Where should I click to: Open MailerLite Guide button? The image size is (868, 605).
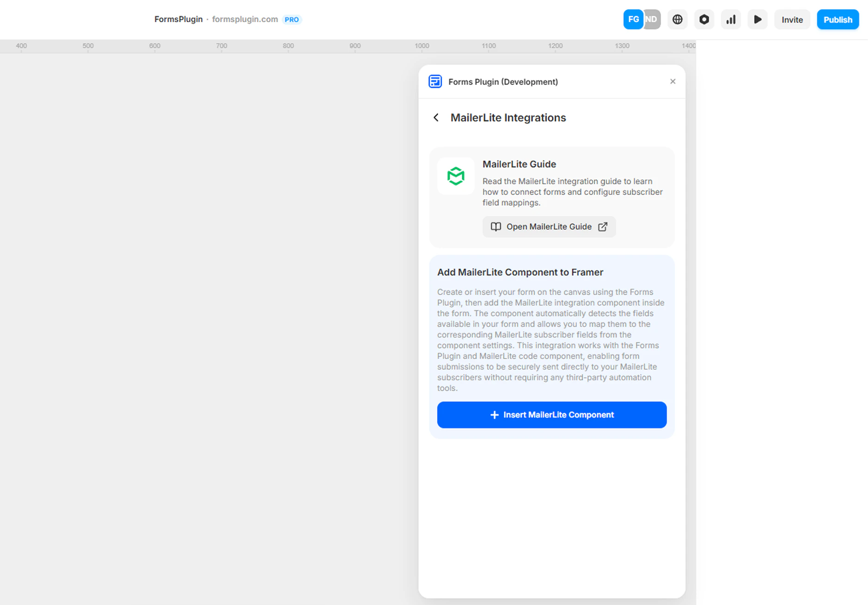pyautogui.click(x=549, y=227)
